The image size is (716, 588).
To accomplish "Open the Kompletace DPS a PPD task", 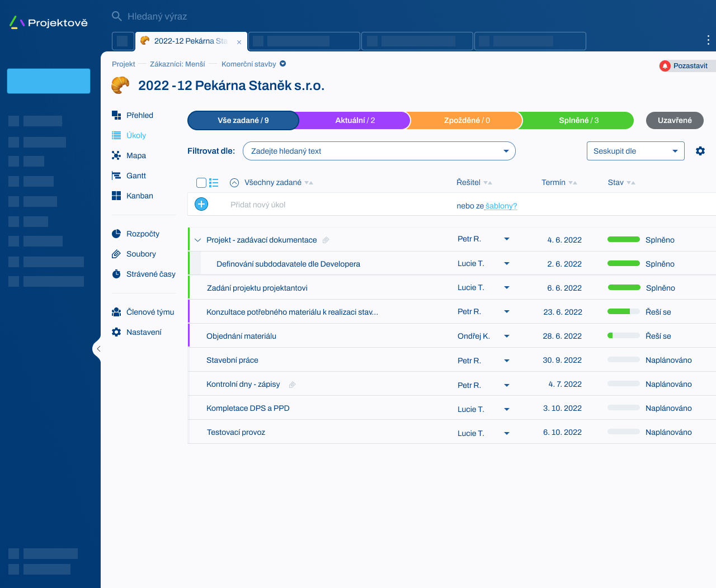I will coord(248,408).
